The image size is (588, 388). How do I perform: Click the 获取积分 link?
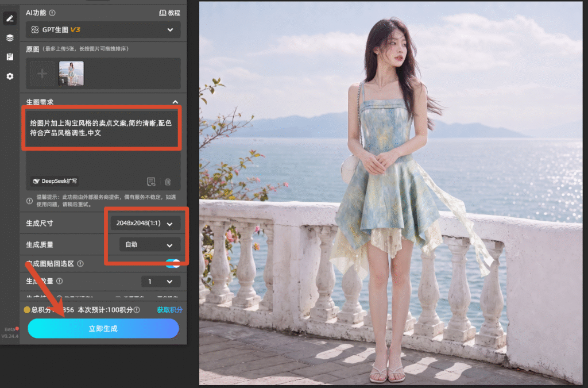coord(169,310)
